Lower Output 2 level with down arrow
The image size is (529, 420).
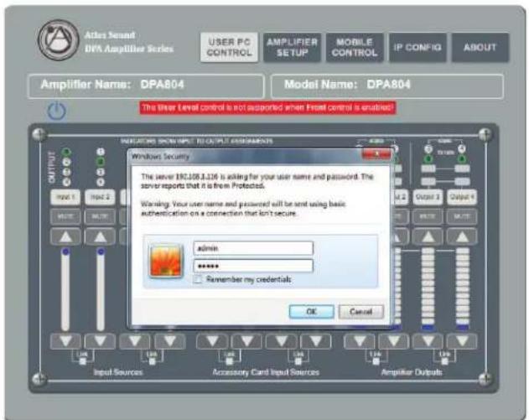[394, 341]
